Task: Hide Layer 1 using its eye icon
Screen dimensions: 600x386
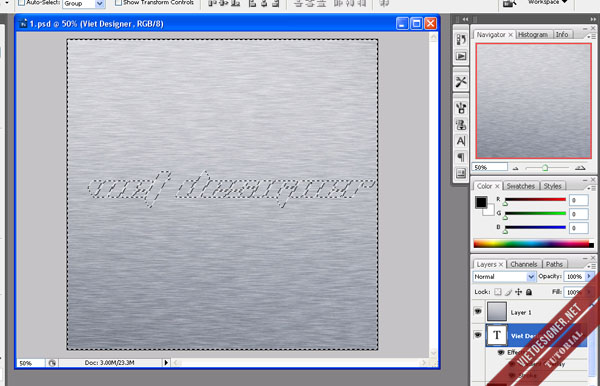Action: click(x=478, y=312)
